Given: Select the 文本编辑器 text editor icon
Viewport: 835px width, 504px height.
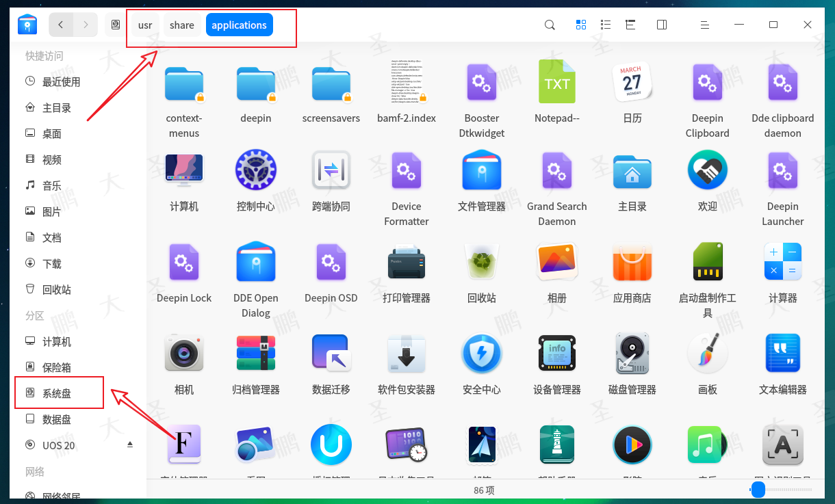Looking at the screenshot, I should (783, 354).
